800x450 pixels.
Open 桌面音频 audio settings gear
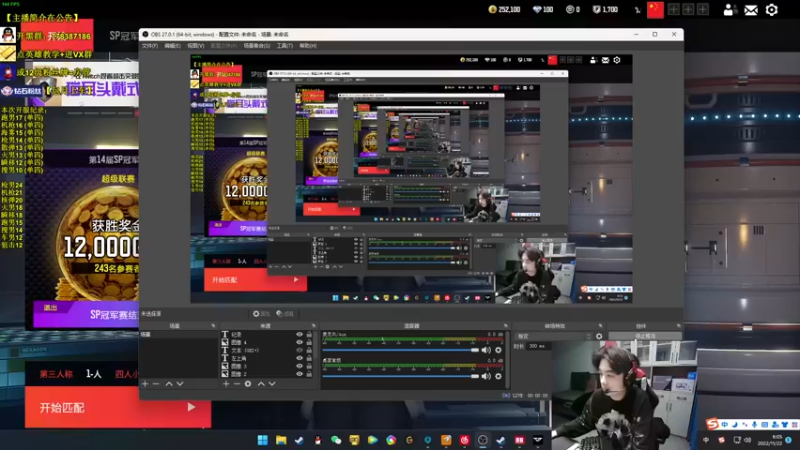tap(498, 376)
